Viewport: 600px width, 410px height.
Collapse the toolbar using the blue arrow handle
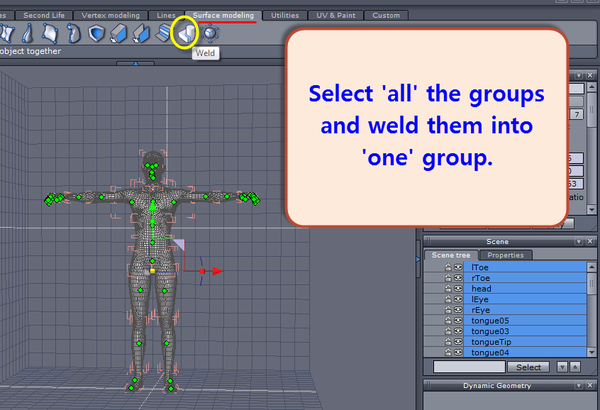click(x=135, y=64)
